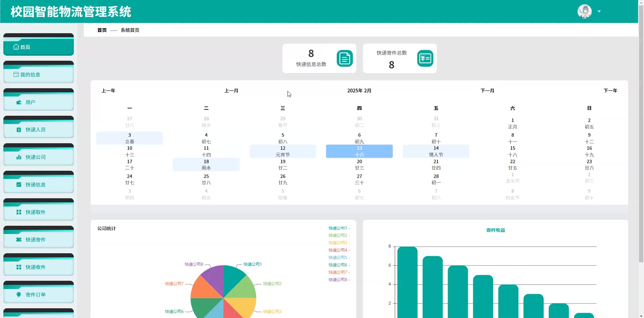Toggle 快递公司8 legend entry

[339, 280]
